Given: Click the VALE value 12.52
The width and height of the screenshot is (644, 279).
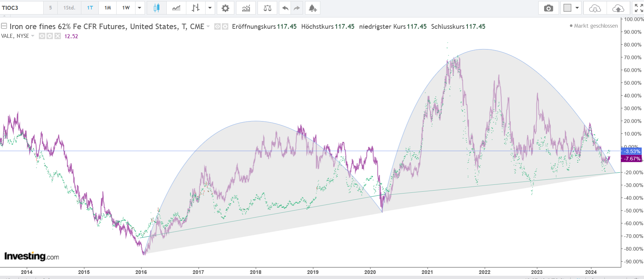Looking at the screenshot, I should [x=71, y=36].
